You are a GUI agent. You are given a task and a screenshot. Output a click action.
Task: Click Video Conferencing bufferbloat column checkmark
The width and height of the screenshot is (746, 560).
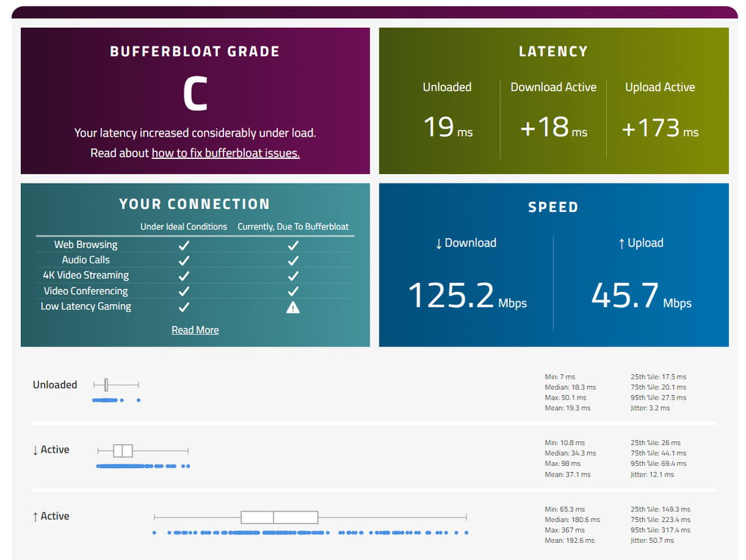(293, 290)
